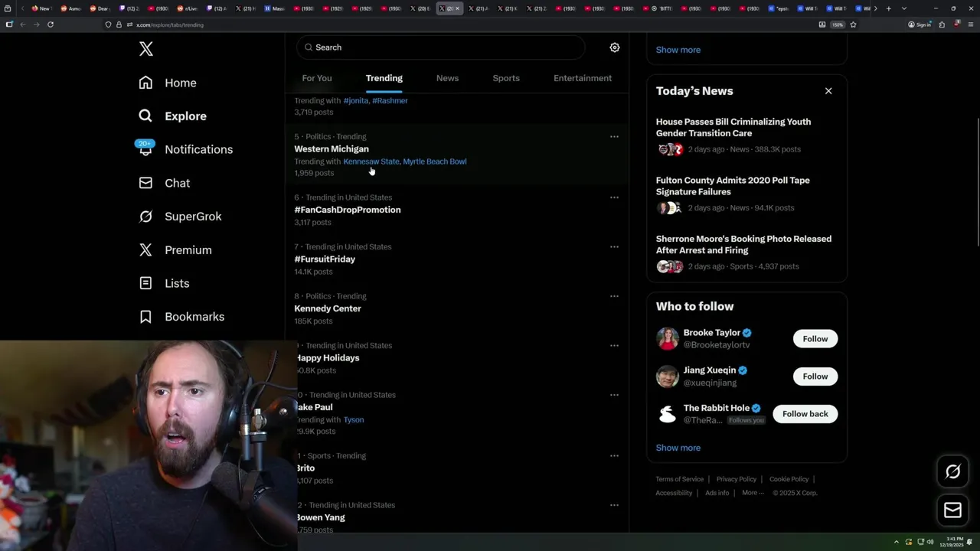Click the browser address bar URL
980x551 pixels.
tap(170, 24)
